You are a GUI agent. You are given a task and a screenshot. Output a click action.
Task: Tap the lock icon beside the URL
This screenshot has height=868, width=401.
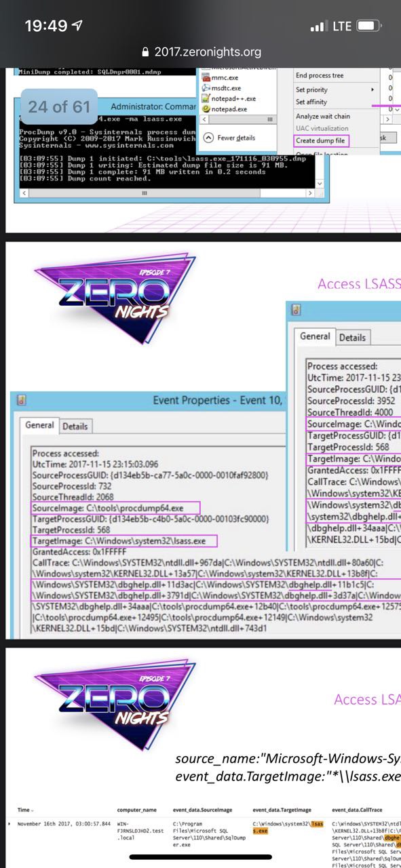145,52
